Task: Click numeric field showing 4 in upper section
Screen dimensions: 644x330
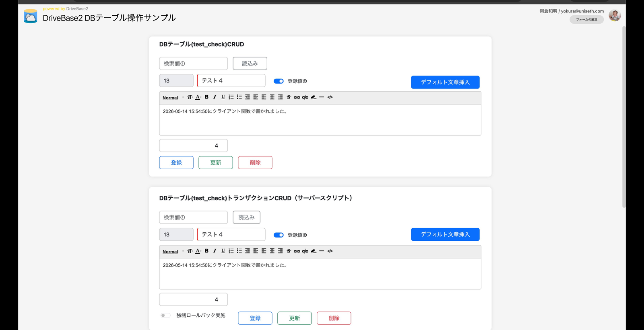Action: [x=194, y=146]
